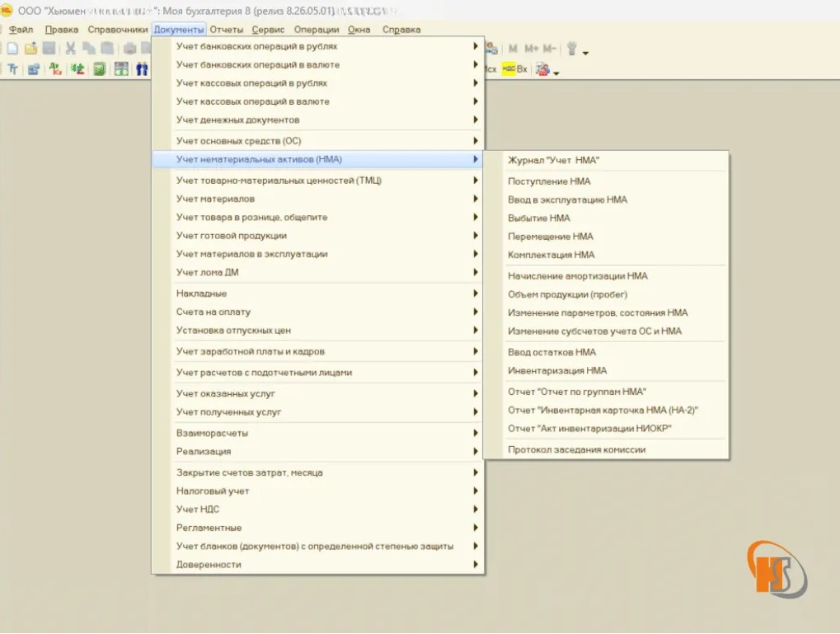Click the Cut scissors icon
This screenshot has height=634, width=840.
(70, 49)
